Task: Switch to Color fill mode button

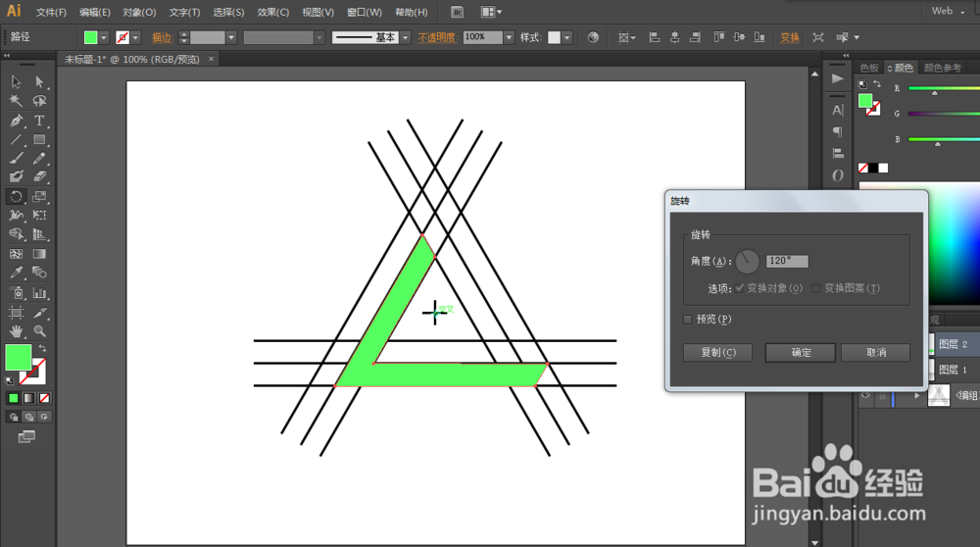Action: click(x=13, y=398)
